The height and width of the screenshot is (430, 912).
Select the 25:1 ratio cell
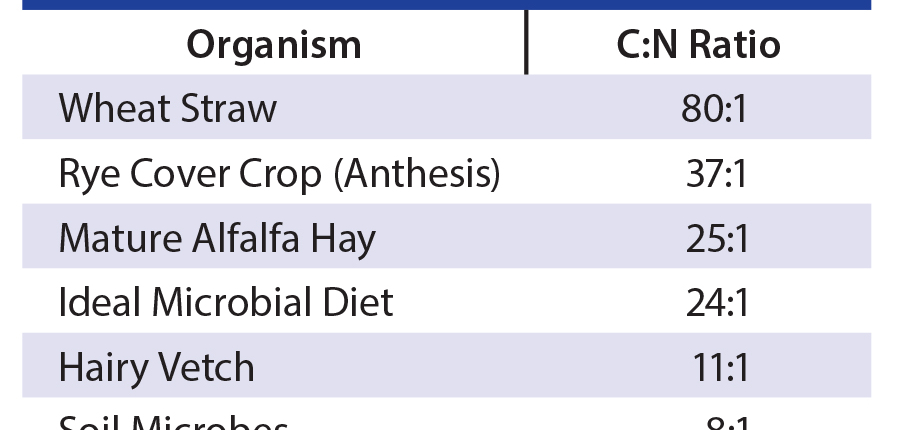coord(716,239)
